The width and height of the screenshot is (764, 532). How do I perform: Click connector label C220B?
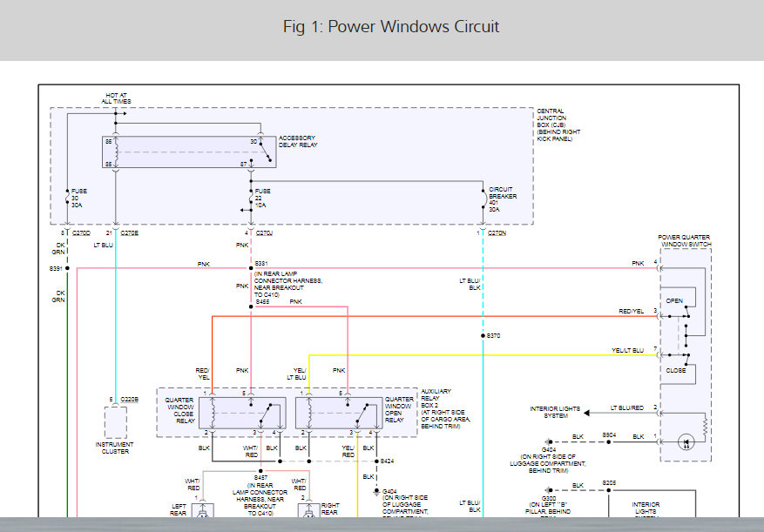[x=129, y=399]
